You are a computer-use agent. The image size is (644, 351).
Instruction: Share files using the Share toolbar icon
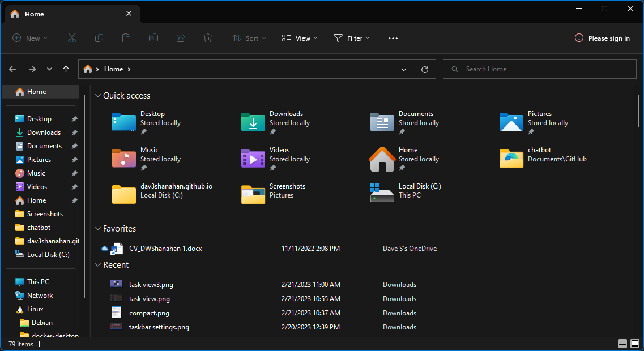[180, 38]
